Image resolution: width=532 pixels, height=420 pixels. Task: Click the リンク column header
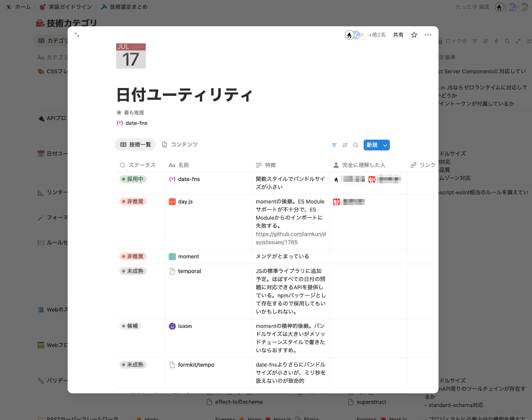(x=423, y=165)
